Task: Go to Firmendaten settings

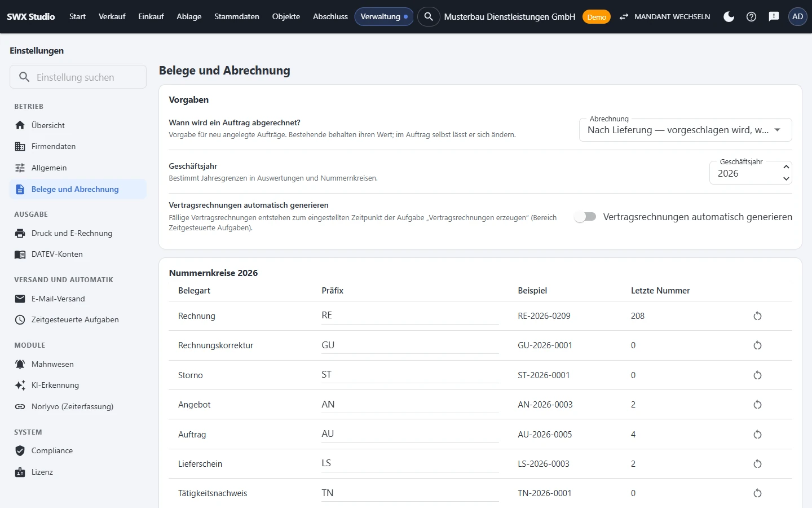Action: pos(78,147)
